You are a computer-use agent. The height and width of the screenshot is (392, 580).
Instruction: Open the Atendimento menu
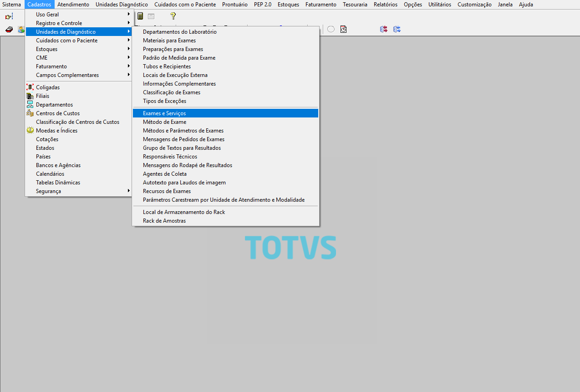coord(73,5)
